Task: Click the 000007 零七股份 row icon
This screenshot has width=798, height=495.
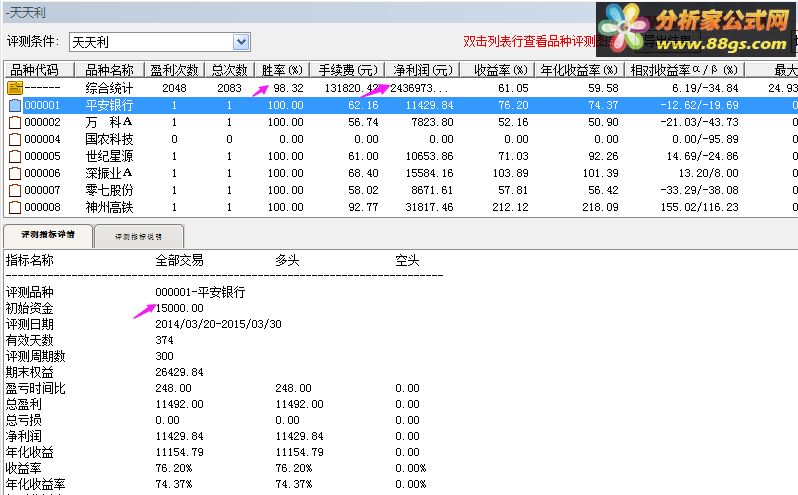Action: tap(15, 190)
